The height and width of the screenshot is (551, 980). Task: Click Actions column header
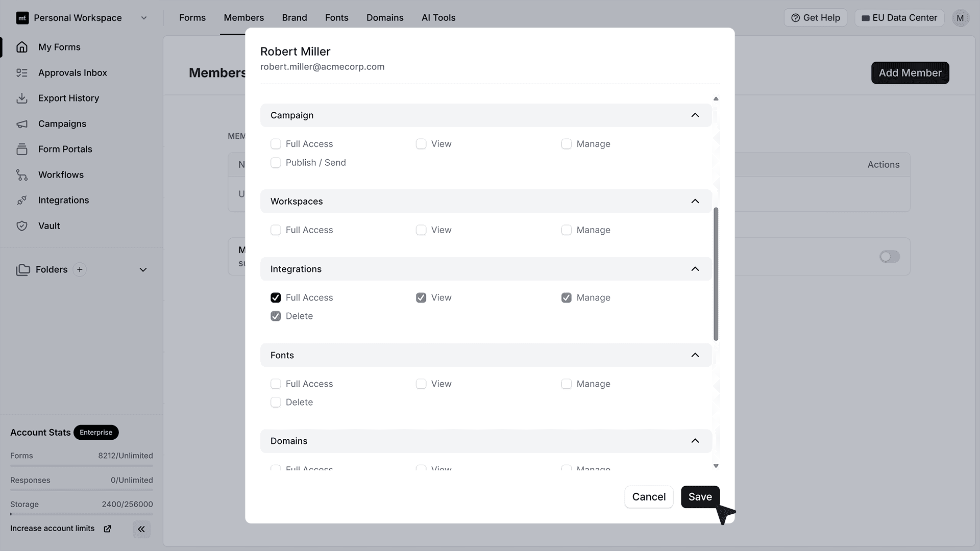pyautogui.click(x=883, y=165)
